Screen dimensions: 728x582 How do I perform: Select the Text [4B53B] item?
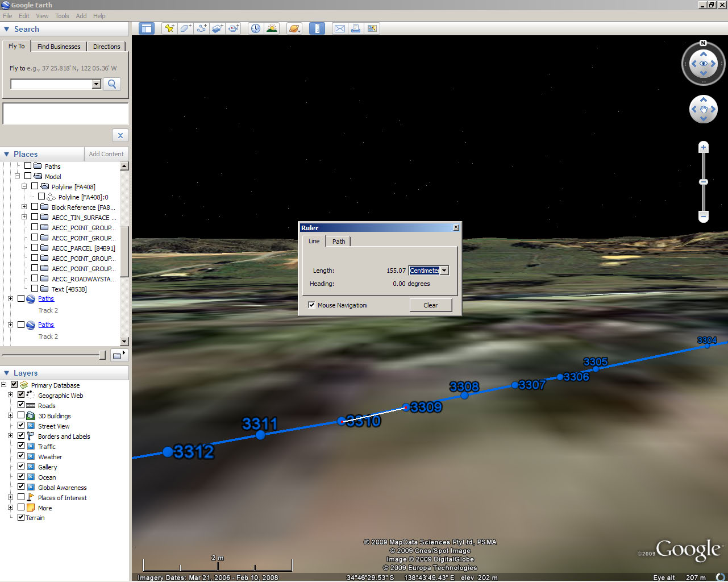pyautogui.click(x=69, y=289)
